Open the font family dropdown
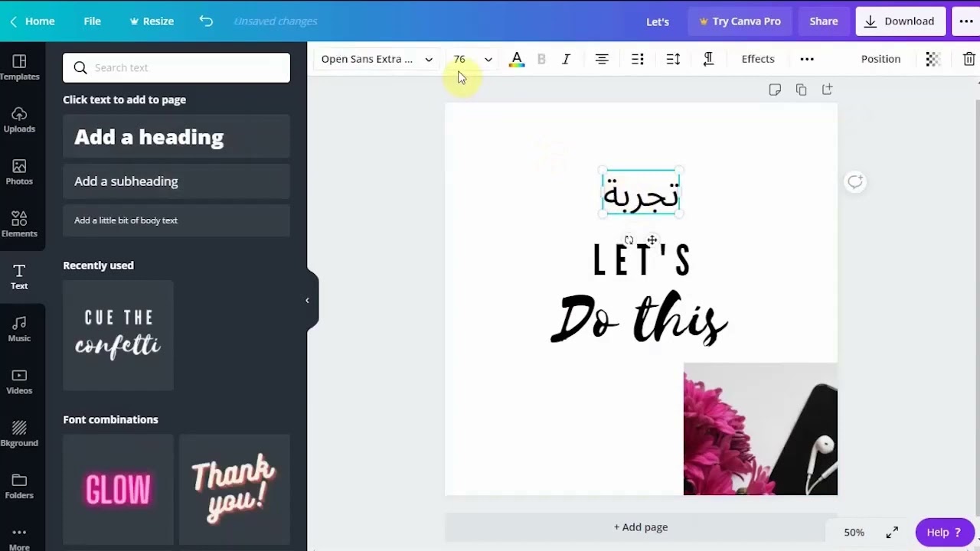980x551 pixels. click(x=377, y=59)
